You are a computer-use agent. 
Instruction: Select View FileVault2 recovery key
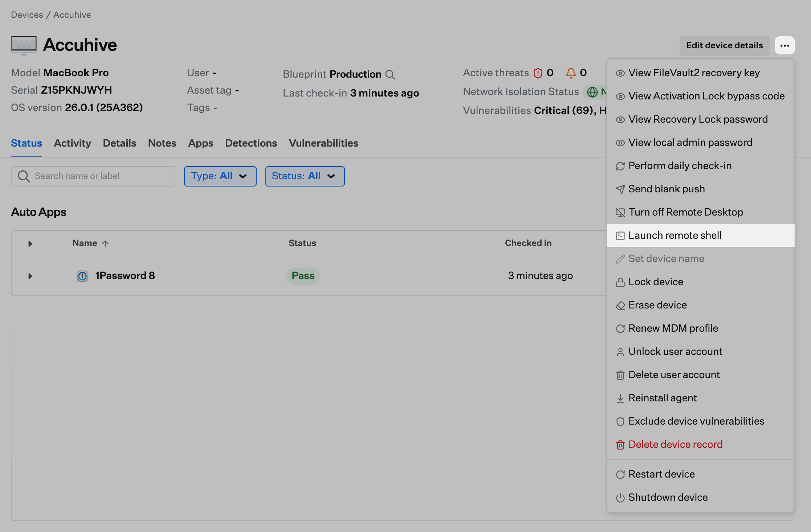(x=700, y=73)
